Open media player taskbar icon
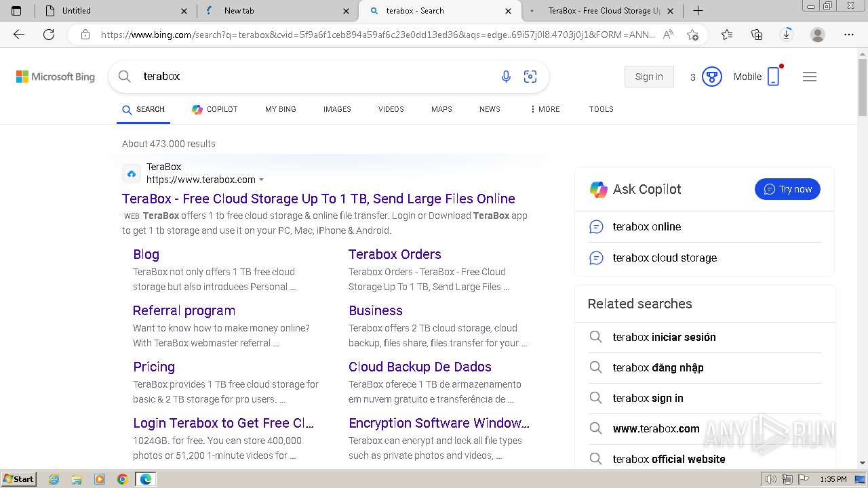 [x=100, y=479]
